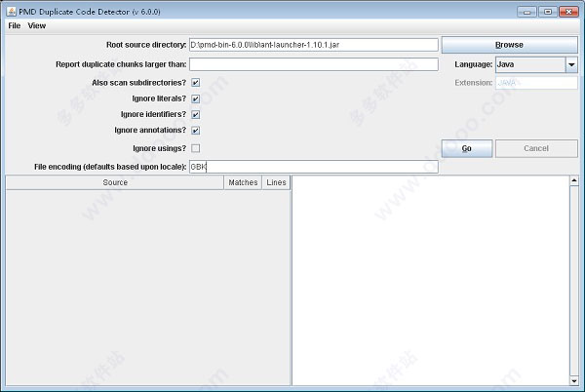The image size is (585, 392).
Task: Start detection with the Go button
Action: [467, 148]
